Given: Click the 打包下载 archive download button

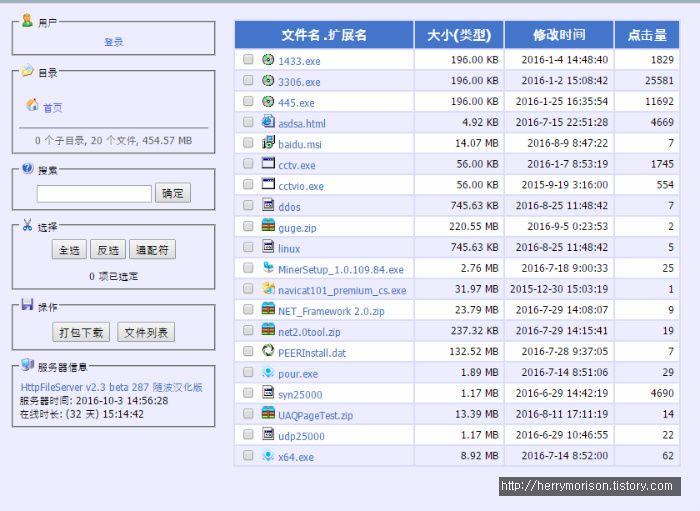Looking at the screenshot, I should (x=81, y=332).
